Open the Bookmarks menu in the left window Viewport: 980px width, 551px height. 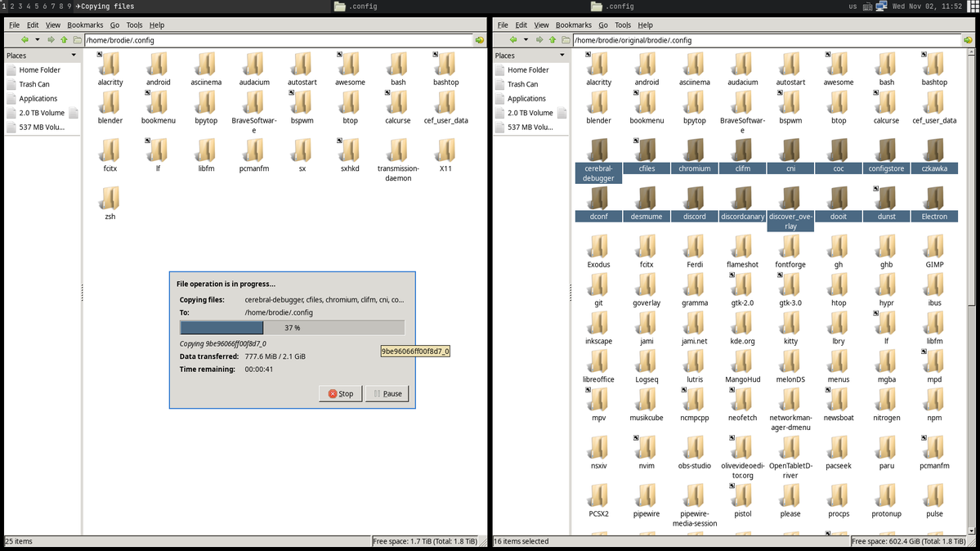(85, 25)
